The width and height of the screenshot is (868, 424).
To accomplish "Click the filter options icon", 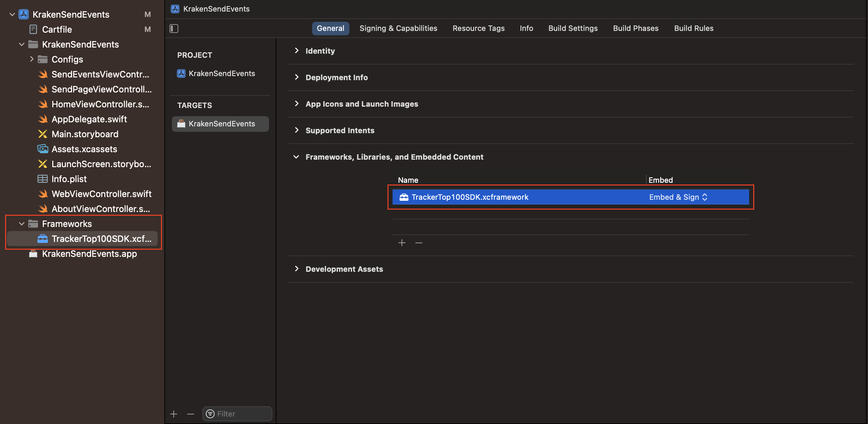I will coord(210,414).
